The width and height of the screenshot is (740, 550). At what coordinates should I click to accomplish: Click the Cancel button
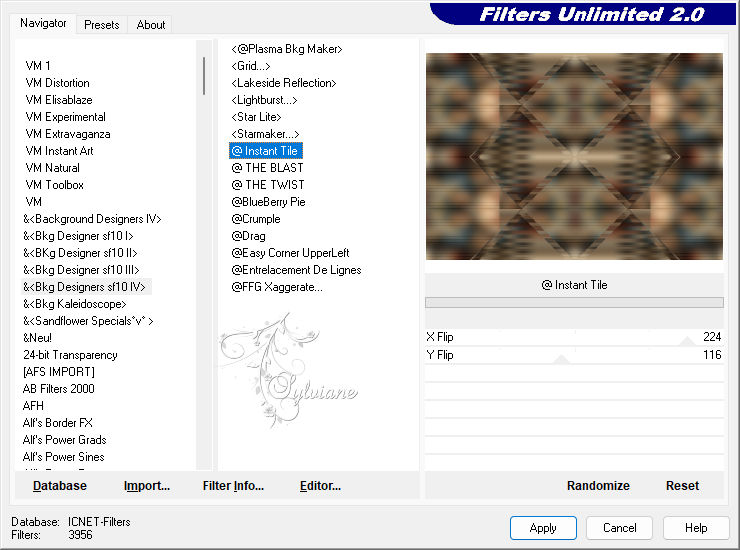[x=619, y=527]
